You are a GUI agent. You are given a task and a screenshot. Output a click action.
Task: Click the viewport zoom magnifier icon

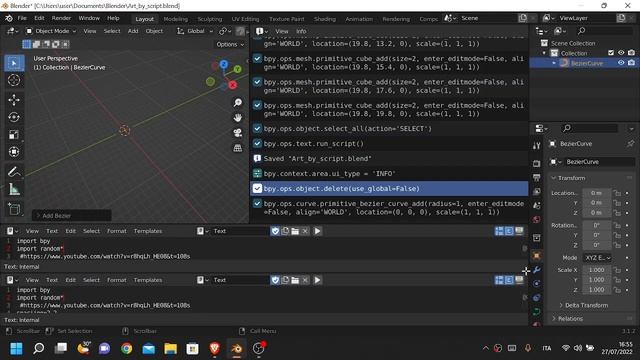coord(238,102)
